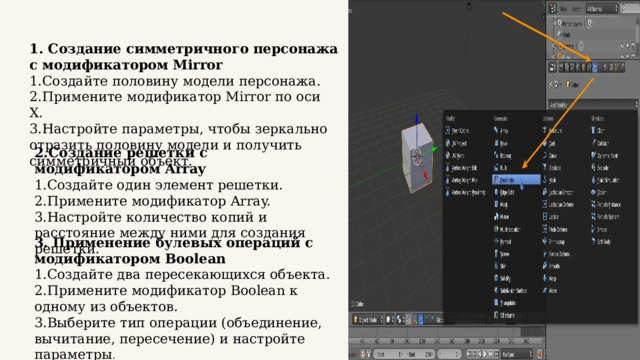The image size is (640, 360).
Task: Choose the Mesh Deform modifier
Action: point(555,229)
